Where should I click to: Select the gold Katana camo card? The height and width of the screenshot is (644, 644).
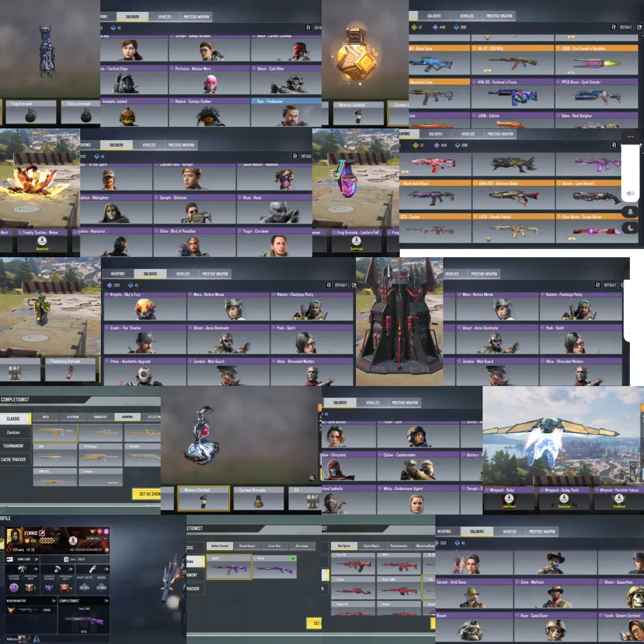pyautogui.click(x=100, y=477)
